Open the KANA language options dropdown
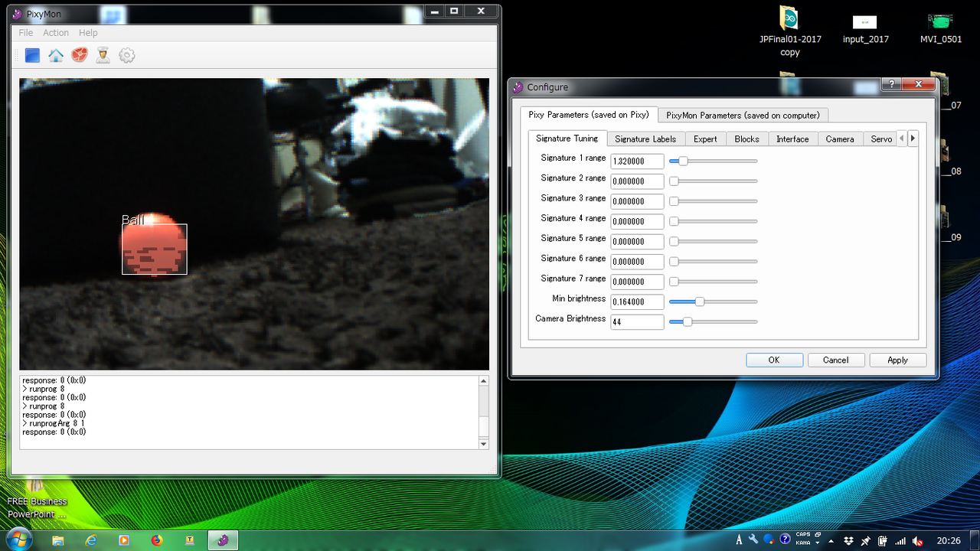 point(816,543)
